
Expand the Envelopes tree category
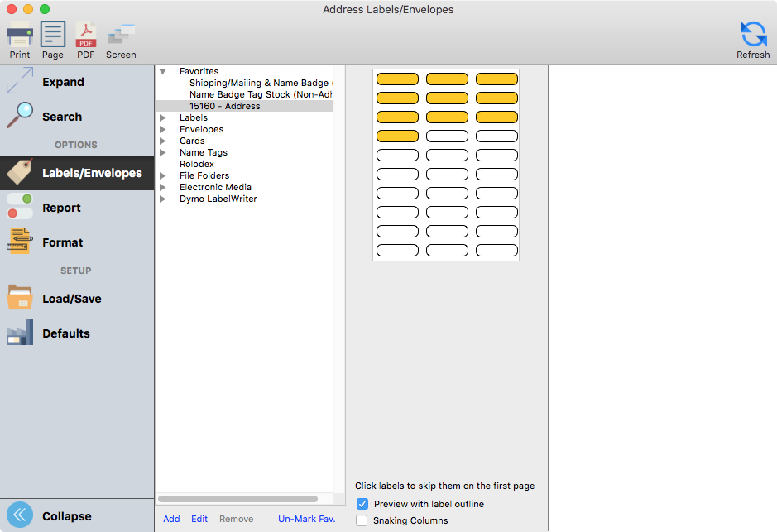[x=163, y=130]
